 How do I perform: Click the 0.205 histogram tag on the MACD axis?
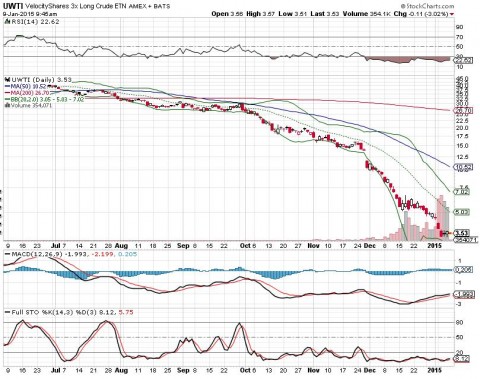(463, 269)
